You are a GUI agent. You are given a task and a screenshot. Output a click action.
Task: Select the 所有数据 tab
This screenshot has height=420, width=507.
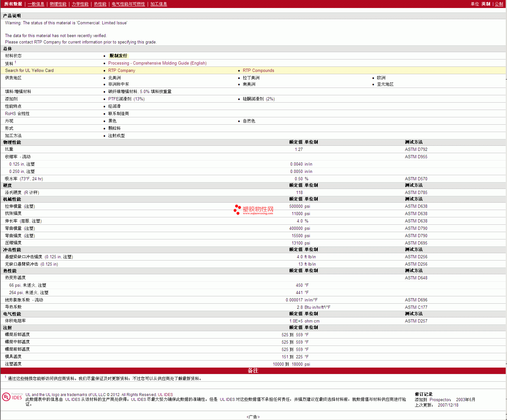point(13,4)
